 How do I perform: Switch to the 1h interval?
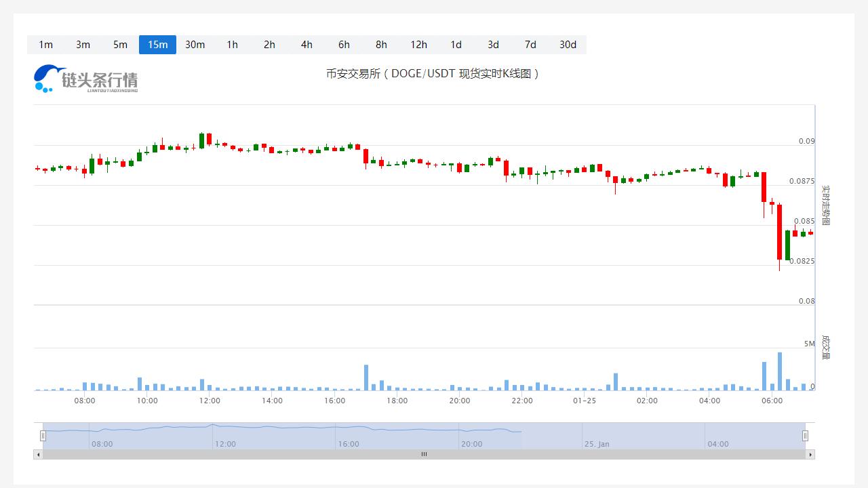click(x=232, y=45)
